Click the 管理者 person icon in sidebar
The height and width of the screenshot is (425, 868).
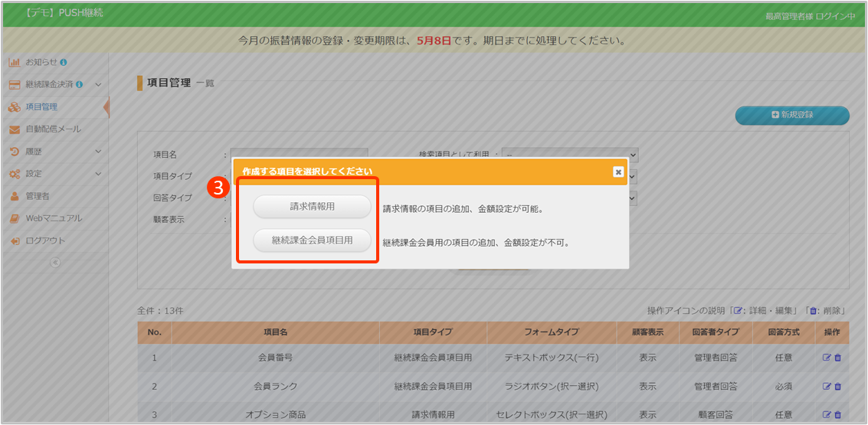tap(14, 196)
